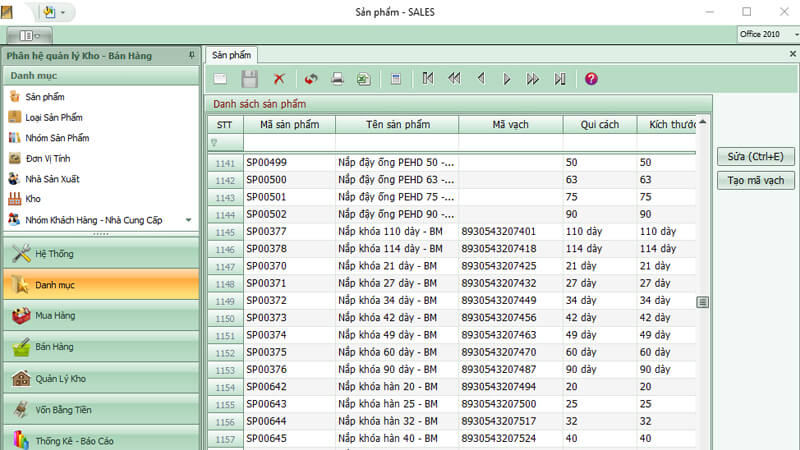Screen dimensions: 800x450
Task: Select row number 1147
Action: 225,266
